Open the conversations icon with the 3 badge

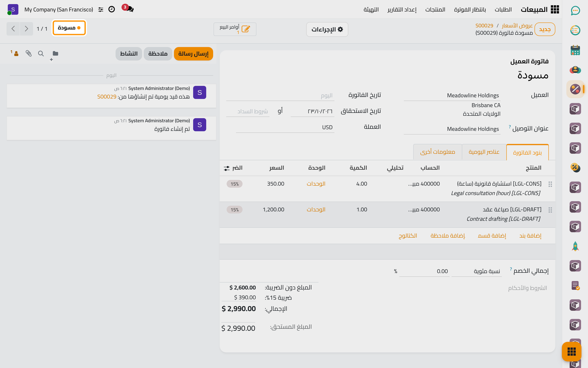click(x=128, y=8)
